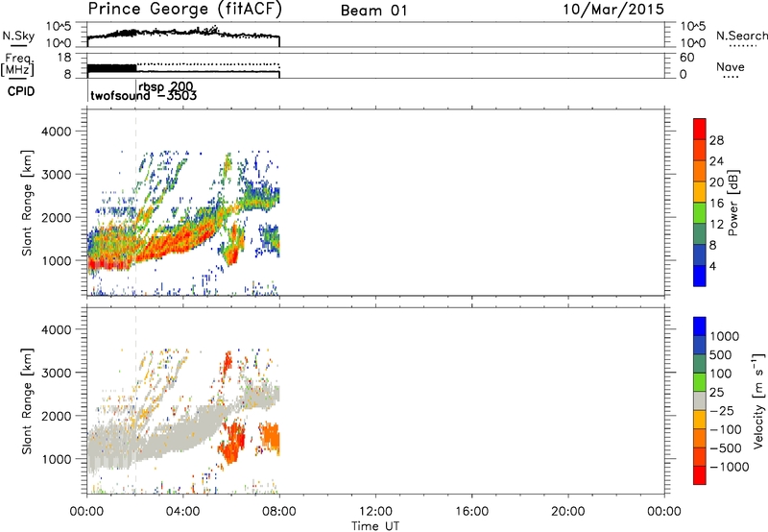Viewport: 768px width, 532px height.
Task: Click the 'Slant Range [km]' label of velocity panel
Action: (27, 401)
